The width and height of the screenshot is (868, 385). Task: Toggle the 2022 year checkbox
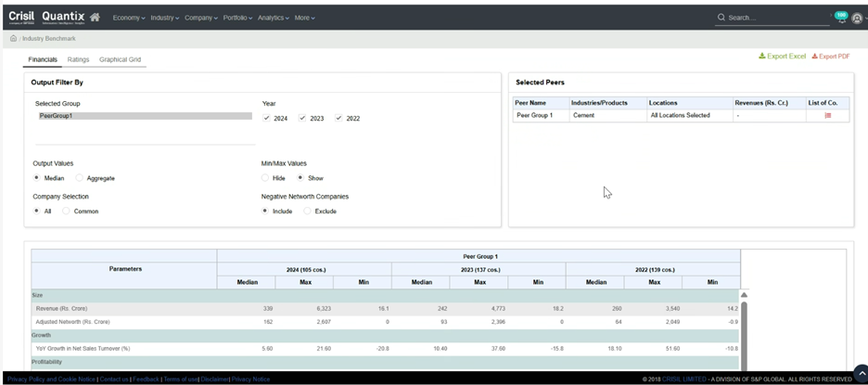[338, 119]
